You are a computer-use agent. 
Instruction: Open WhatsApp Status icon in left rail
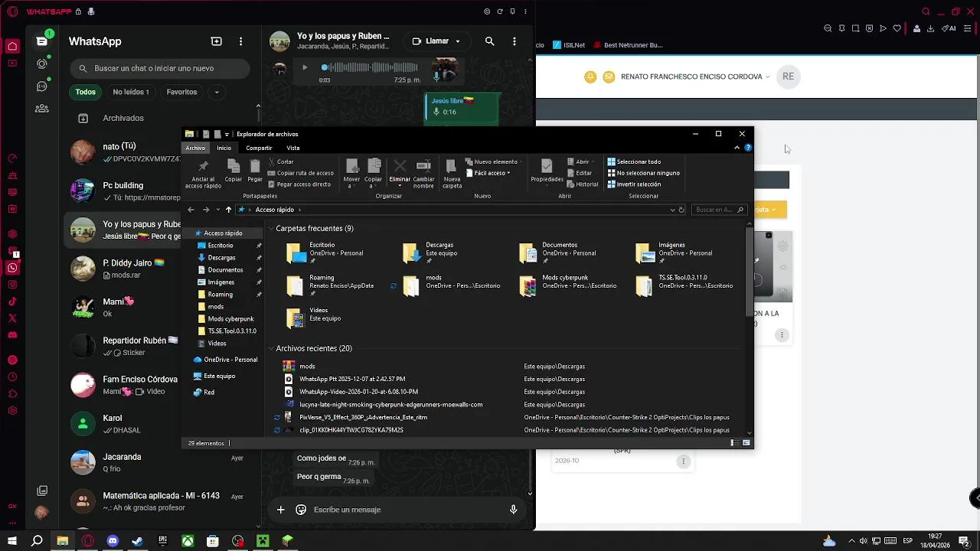(42, 64)
